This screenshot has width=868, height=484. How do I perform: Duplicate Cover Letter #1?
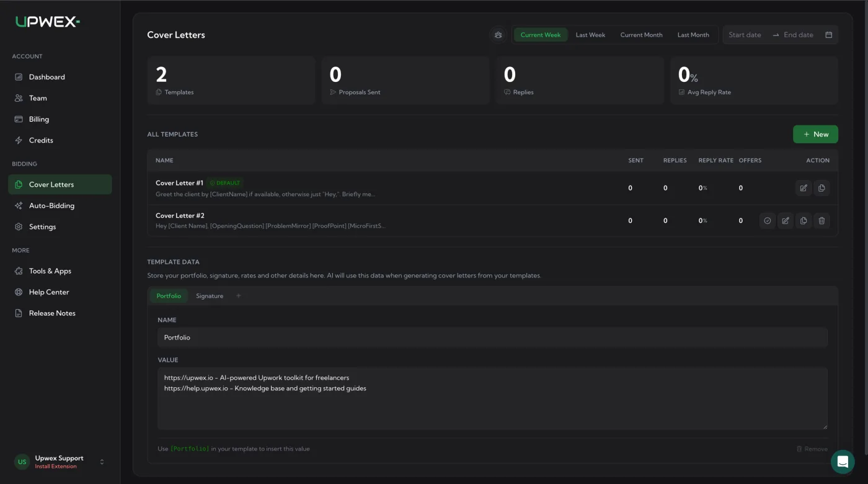click(821, 188)
